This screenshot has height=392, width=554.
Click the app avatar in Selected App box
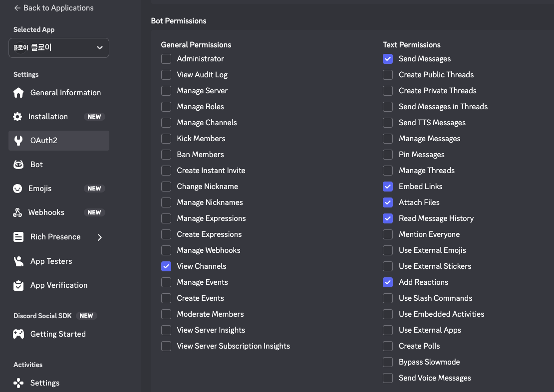20,47
